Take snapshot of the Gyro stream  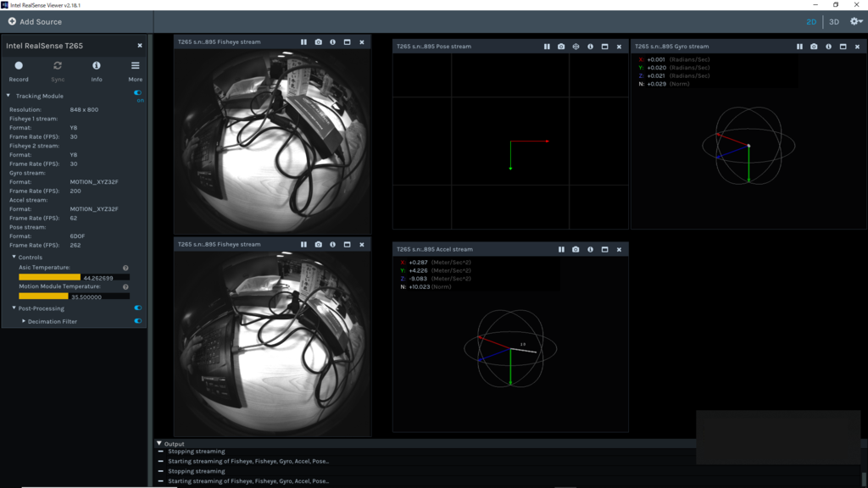(x=814, y=47)
